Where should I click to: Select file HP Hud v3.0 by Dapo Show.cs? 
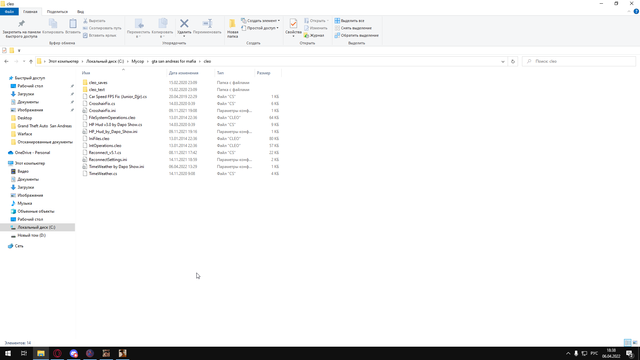(x=116, y=124)
